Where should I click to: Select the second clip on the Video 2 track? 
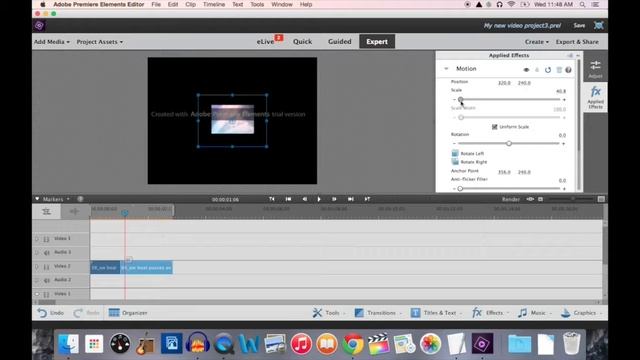(x=146, y=267)
